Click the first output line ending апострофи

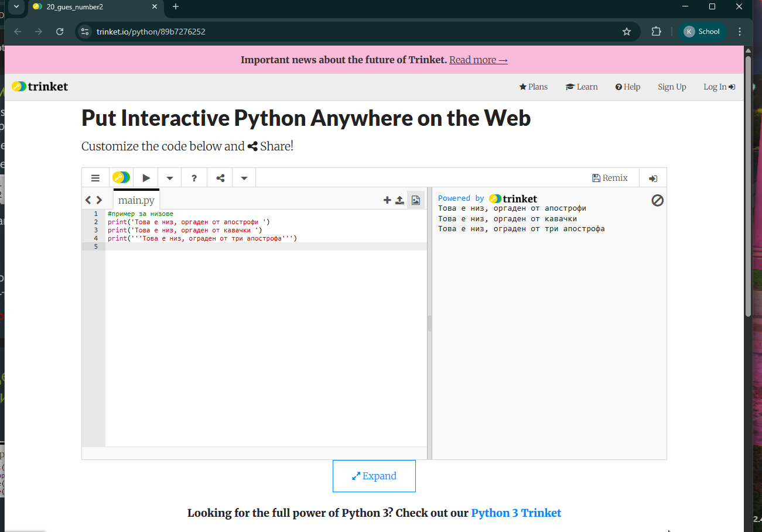tap(512, 208)
